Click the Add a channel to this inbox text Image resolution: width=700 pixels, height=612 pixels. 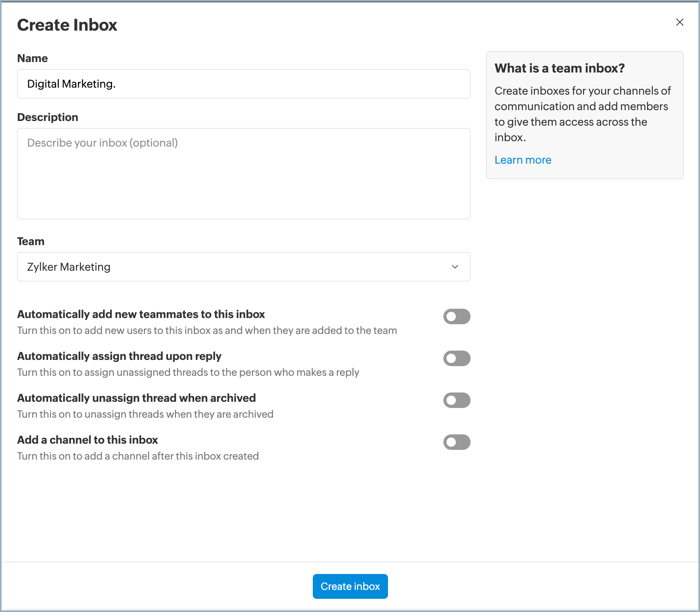pos(88,440)
